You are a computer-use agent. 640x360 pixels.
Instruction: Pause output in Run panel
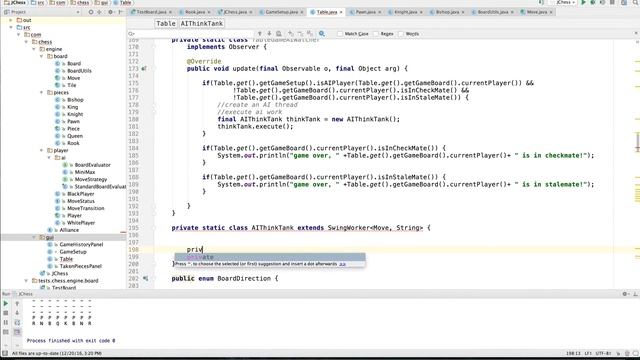6,322
